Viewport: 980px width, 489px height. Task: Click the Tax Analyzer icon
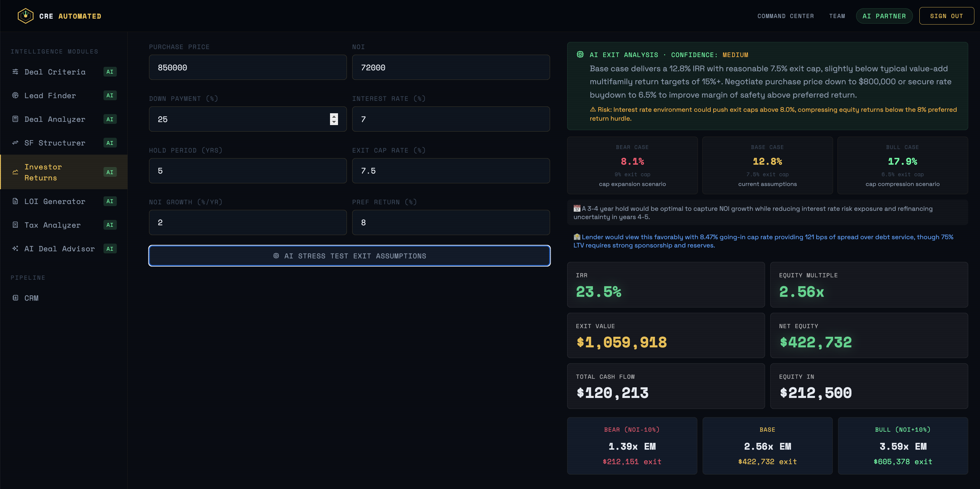point(15,225)
